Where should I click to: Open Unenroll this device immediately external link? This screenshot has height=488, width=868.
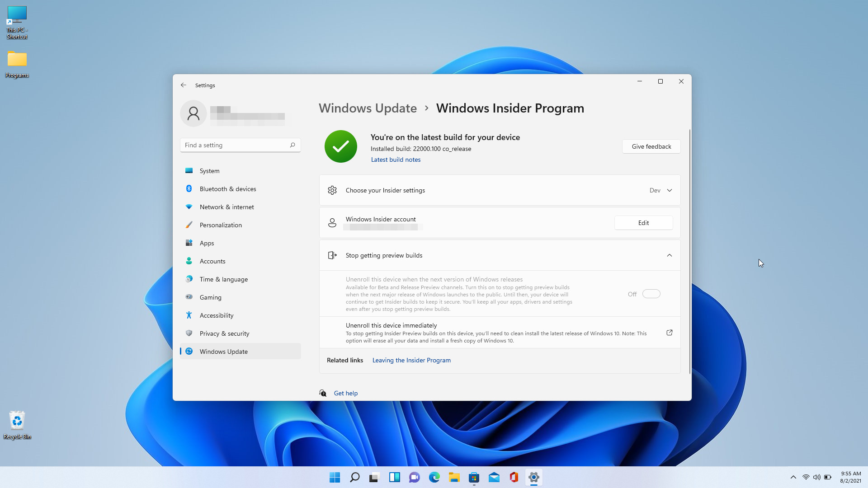[670, 333]
